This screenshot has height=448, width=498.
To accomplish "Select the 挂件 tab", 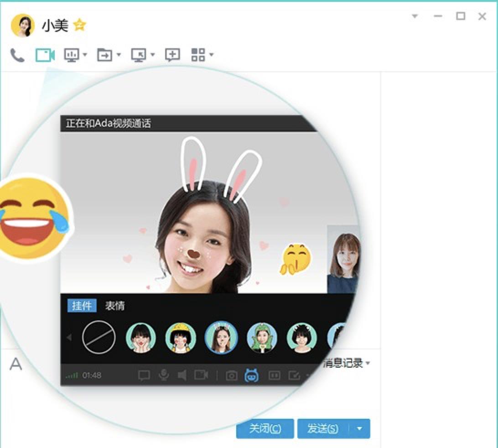I will point(81,306).
